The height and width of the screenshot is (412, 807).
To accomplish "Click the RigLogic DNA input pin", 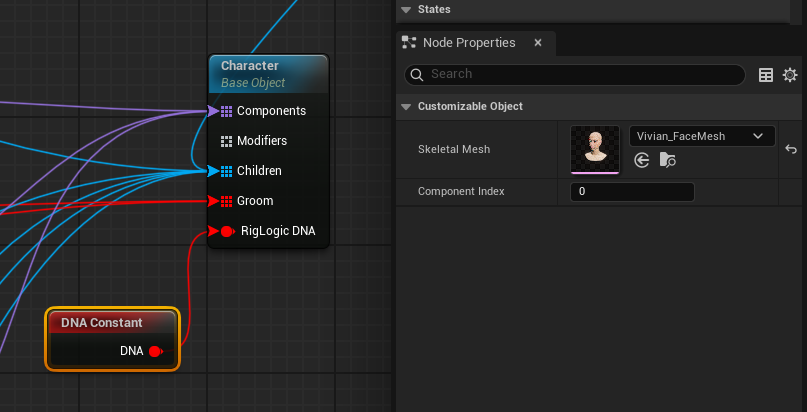I will click(x=227, y=231).
